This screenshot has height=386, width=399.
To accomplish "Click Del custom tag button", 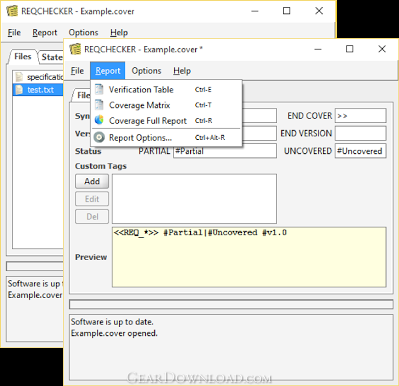I will click(x=92, y=217).
